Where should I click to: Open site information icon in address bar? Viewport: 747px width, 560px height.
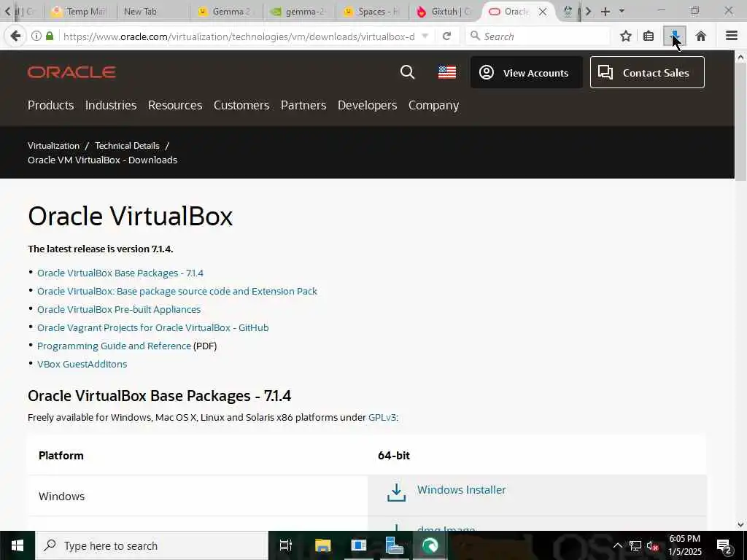[36, 36]
